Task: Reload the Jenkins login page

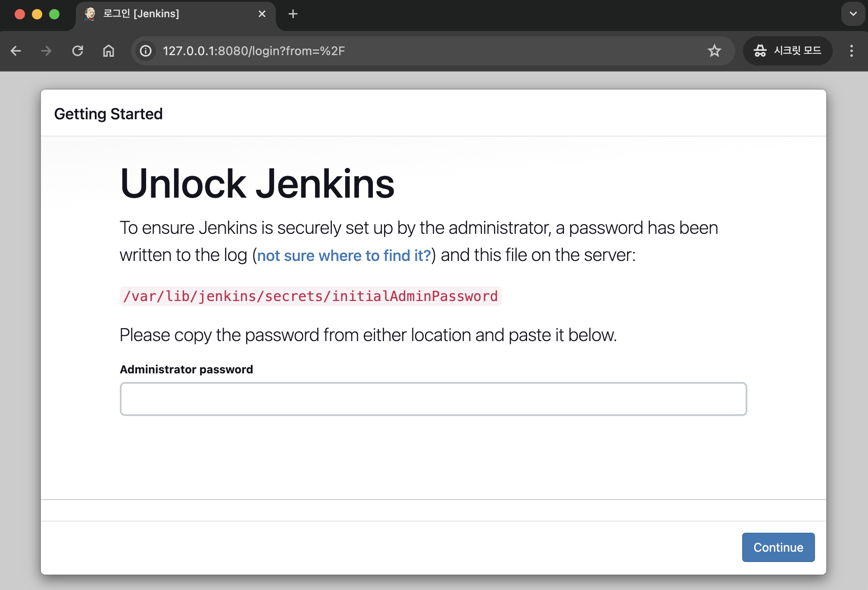Action: 78,51
